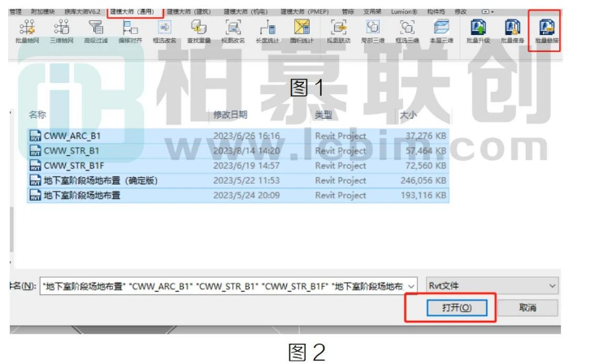The width and height of the screenshot is (599, 364).
Task: Open the 支吊架 ribbon tab
Action: pyautogui.click(x=372, y=12)
